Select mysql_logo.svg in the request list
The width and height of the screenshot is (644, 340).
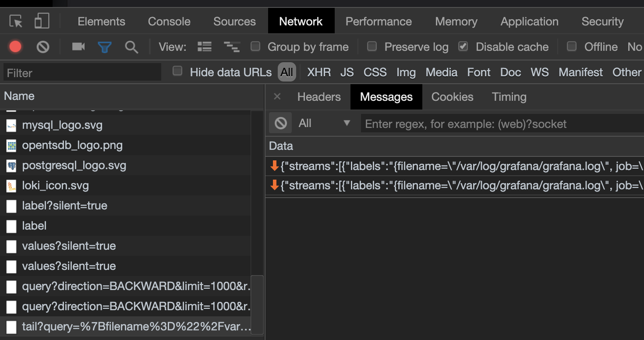pos(63,125)
